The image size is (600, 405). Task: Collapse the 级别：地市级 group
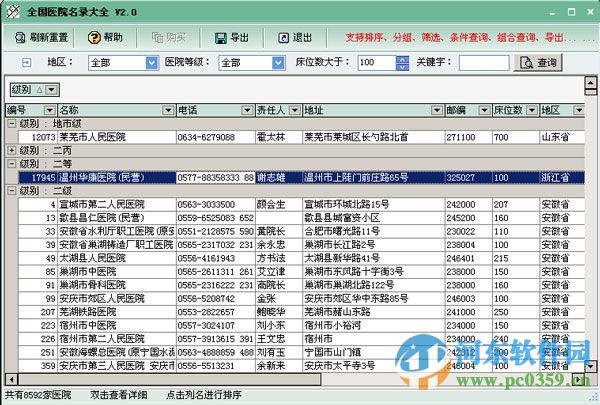[x=12, y=124]
